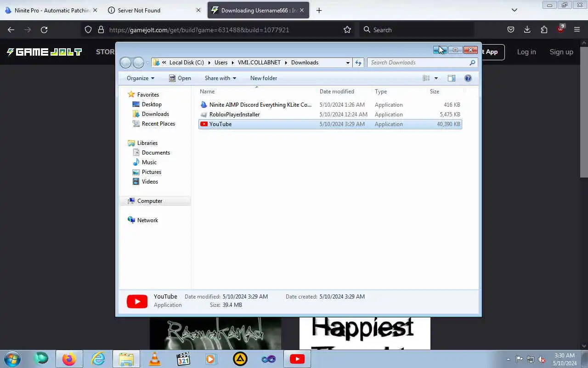Launch Internet Explorer from taskbar
Image resolution: width=588 pixels, height=368 pixels.
click(x=98, y=359)
